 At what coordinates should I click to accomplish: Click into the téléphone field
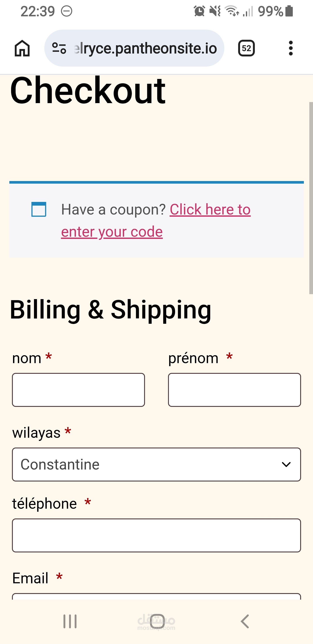156,535
